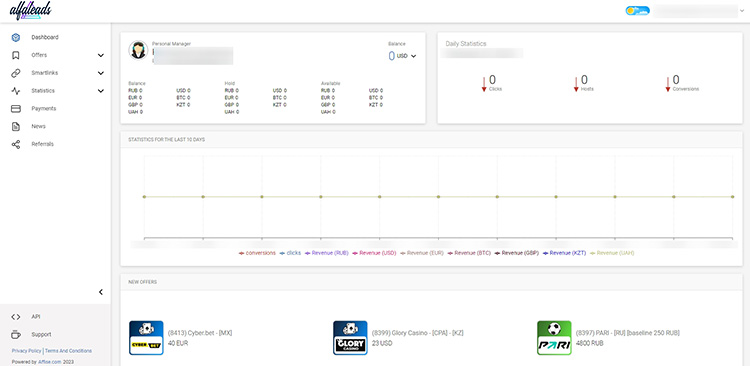The height and width of the screenshot is (366, 750).
Task: Click the Clicks daily statistic value
Action: [493, 80]
